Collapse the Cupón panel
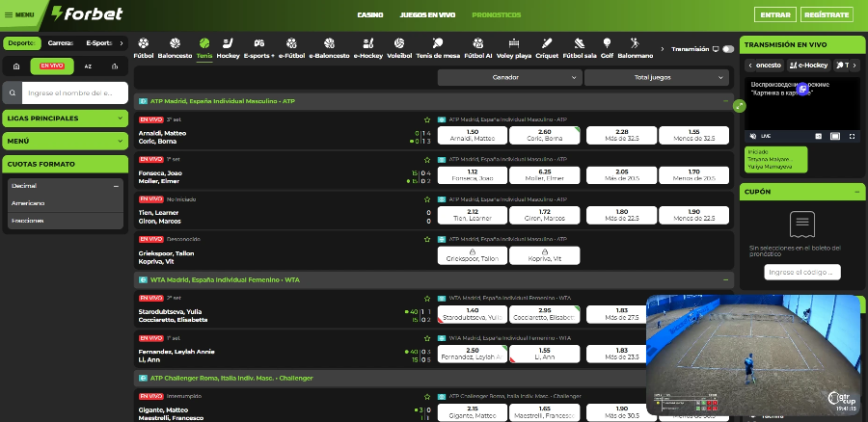This screenshot has height=422, width=868. click(857, 192)
